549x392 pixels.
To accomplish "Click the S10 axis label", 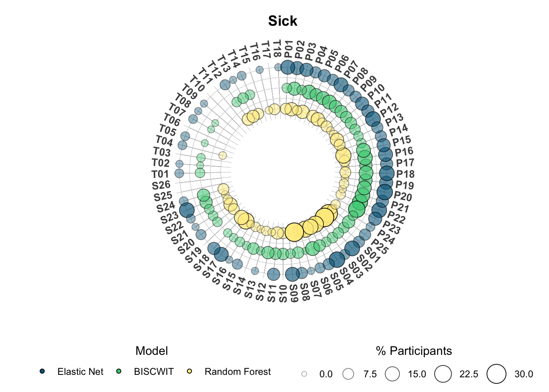I will [283, 294].
